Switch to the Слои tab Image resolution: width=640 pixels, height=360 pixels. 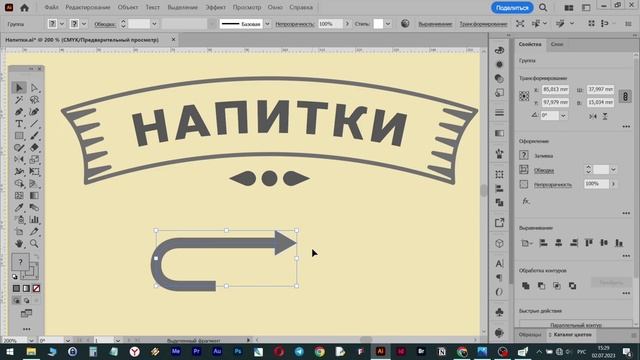pos(557,44)
